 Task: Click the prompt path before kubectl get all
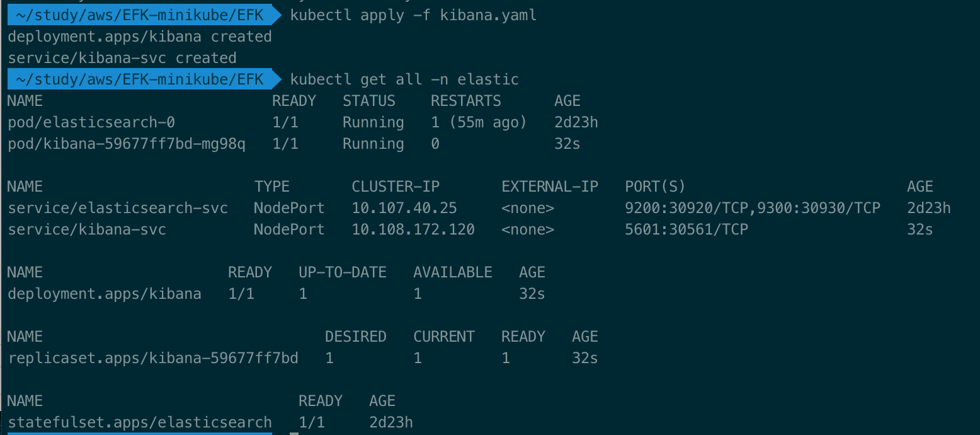140,79
